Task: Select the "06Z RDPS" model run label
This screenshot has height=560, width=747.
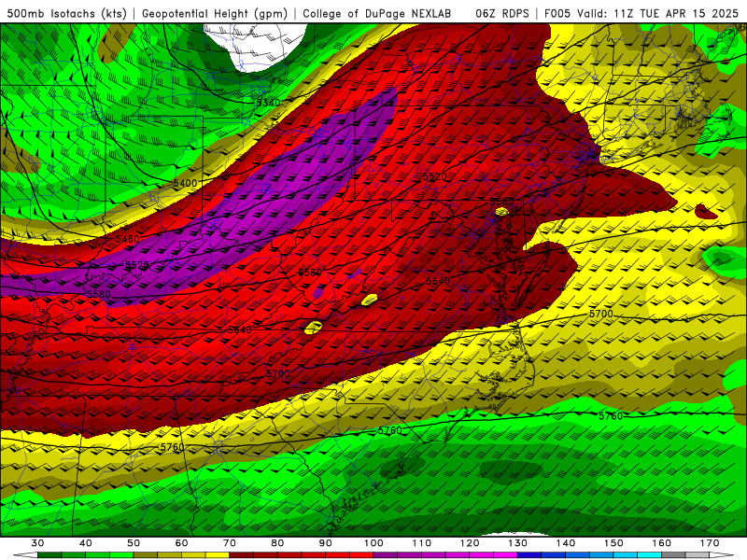Action: click(x=502, y=13)
